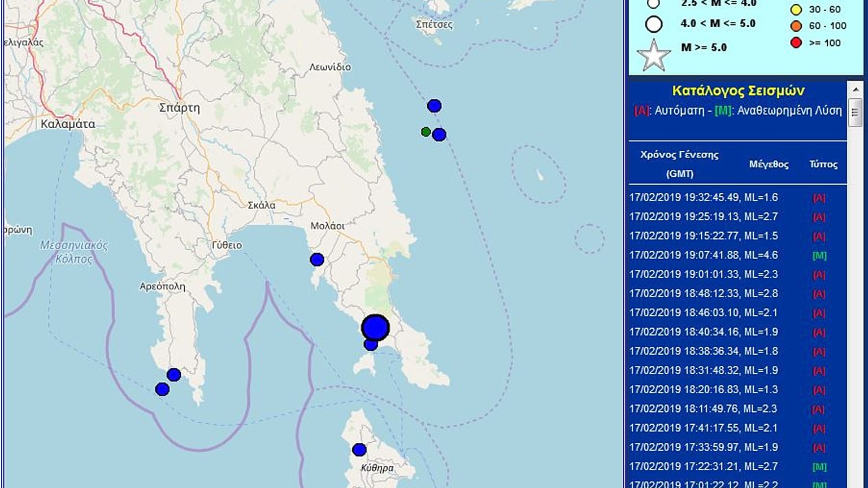Click the 4.0 < M <= 5.0 legend circle
868x488 pixels.
(x=654, y=24)
